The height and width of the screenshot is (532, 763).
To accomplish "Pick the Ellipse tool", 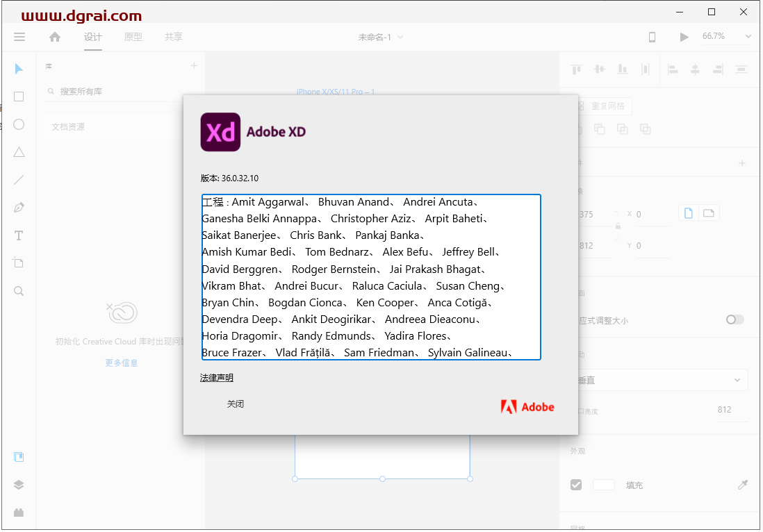I will click(19, 124).
